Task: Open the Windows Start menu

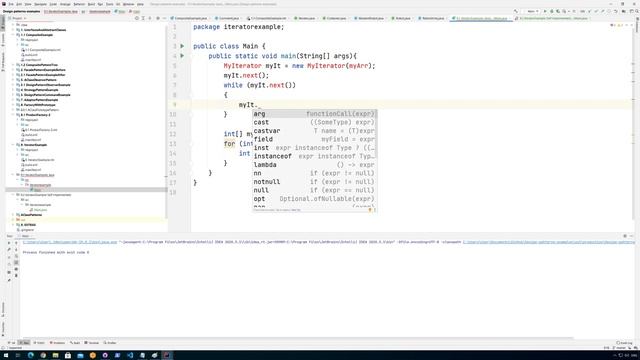Action: point(6,355)
